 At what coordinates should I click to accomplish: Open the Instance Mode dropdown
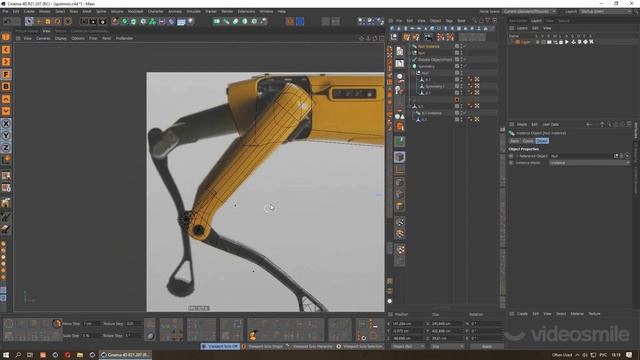pos(589,163)
